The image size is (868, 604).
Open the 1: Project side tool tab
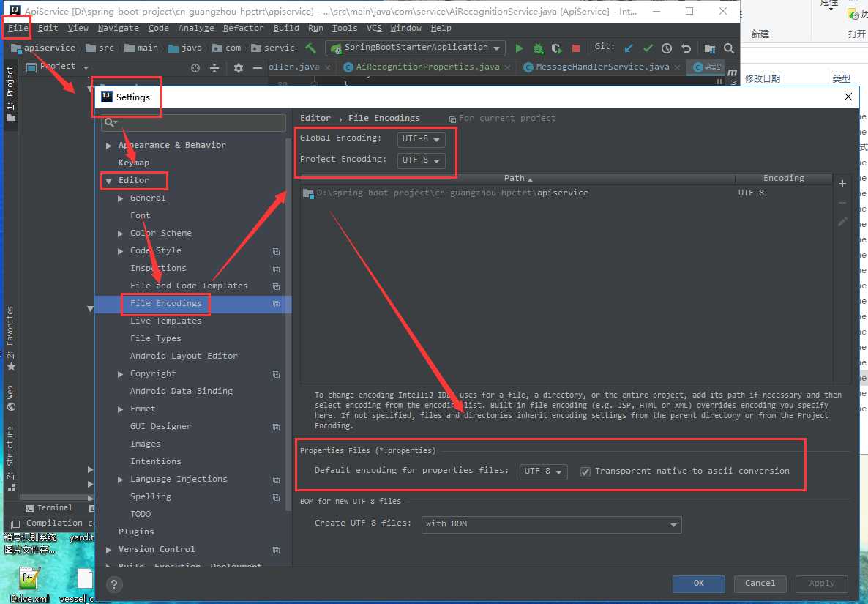click(x=10, y=94)
